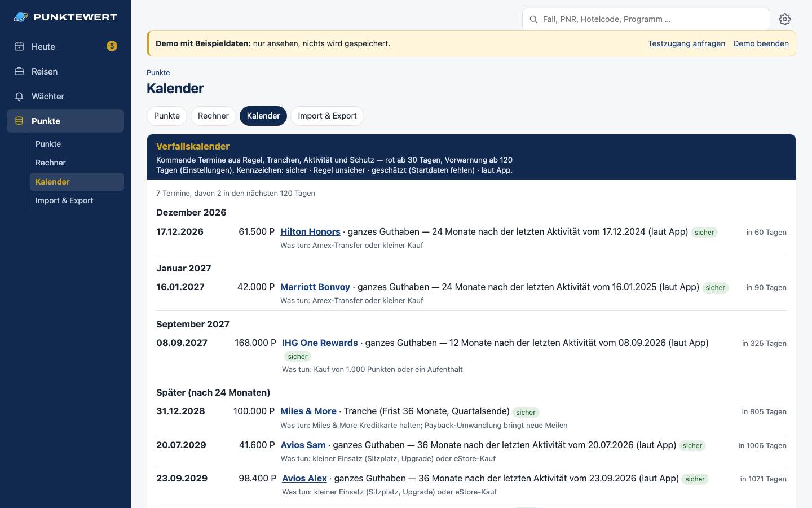Click the badge showing 5 on Heute
The image size is (812, 508).
tap(112, 46)
